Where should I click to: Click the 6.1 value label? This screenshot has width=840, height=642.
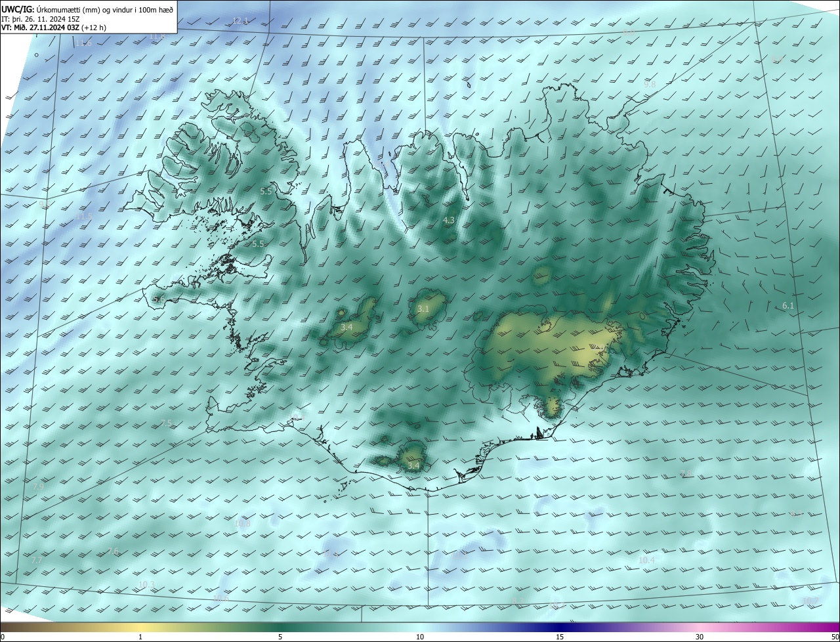click(788, 306)
